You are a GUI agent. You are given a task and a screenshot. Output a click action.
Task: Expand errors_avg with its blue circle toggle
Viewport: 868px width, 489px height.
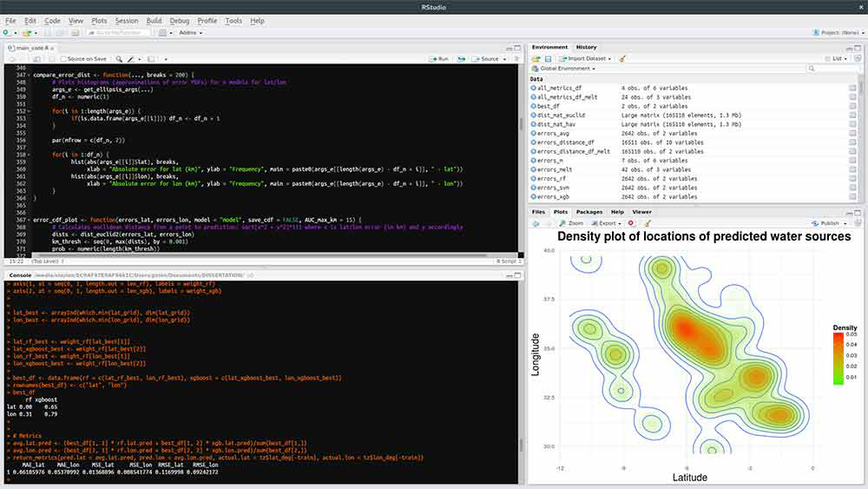coord(534,134)
